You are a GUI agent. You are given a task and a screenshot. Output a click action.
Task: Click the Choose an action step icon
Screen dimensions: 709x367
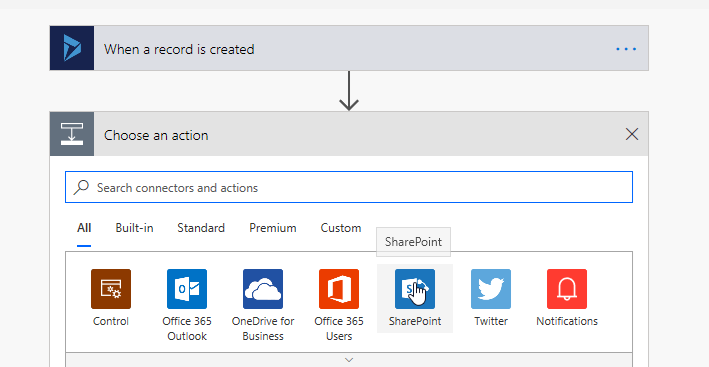pyautogui.click(x=72, y=134)
